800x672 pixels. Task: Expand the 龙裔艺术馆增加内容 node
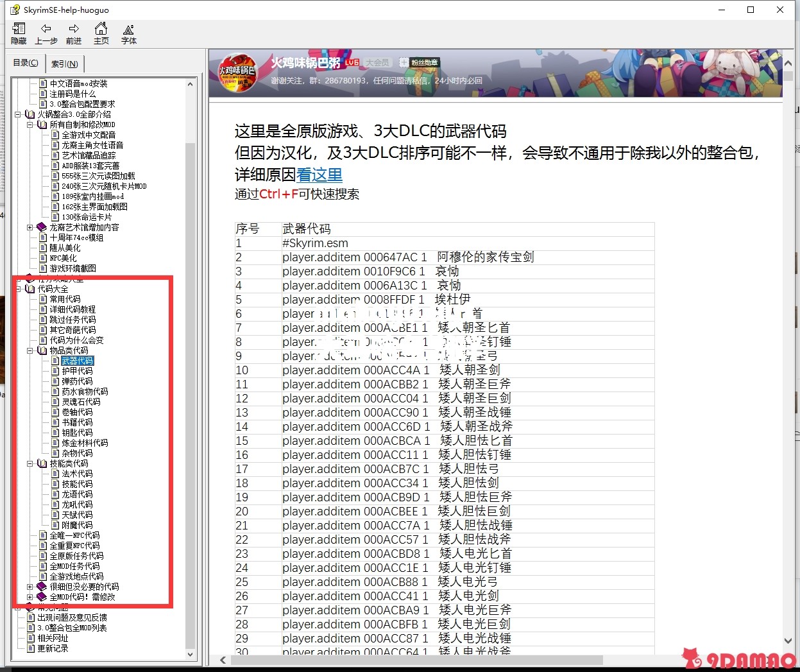click(x=30, y=227)
